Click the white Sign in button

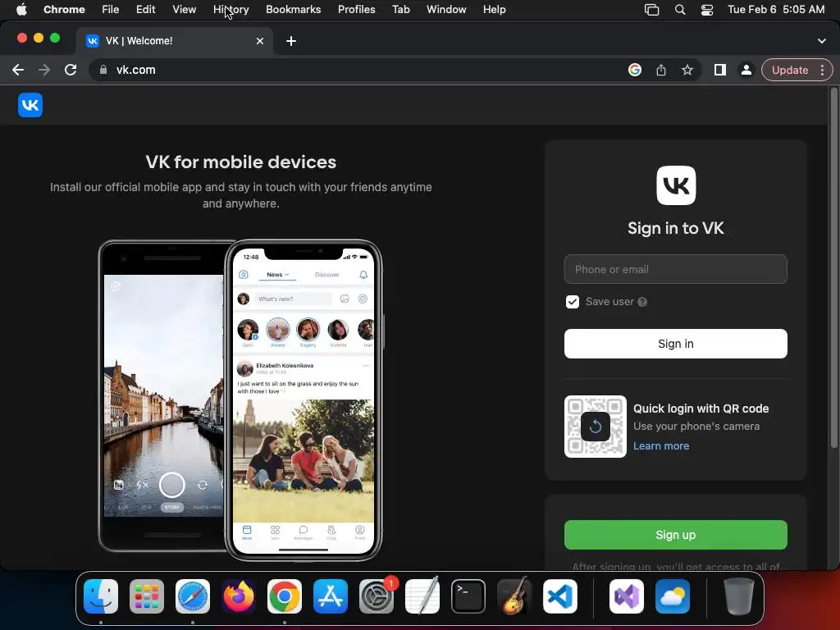676,344
